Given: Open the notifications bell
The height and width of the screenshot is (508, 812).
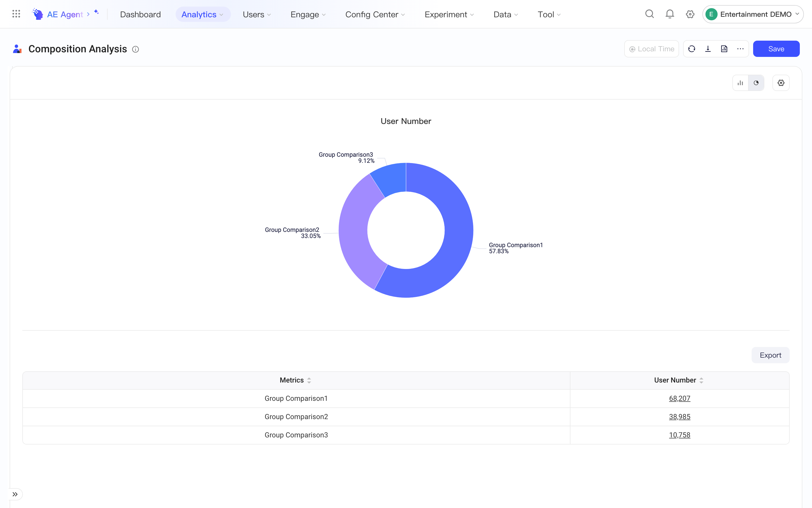Looking at the screenshot, I should [670, 14].
